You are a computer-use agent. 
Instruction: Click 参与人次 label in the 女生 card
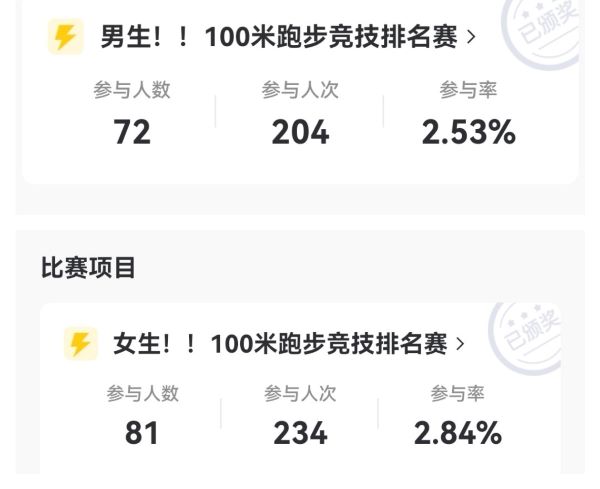click(300, 394)
